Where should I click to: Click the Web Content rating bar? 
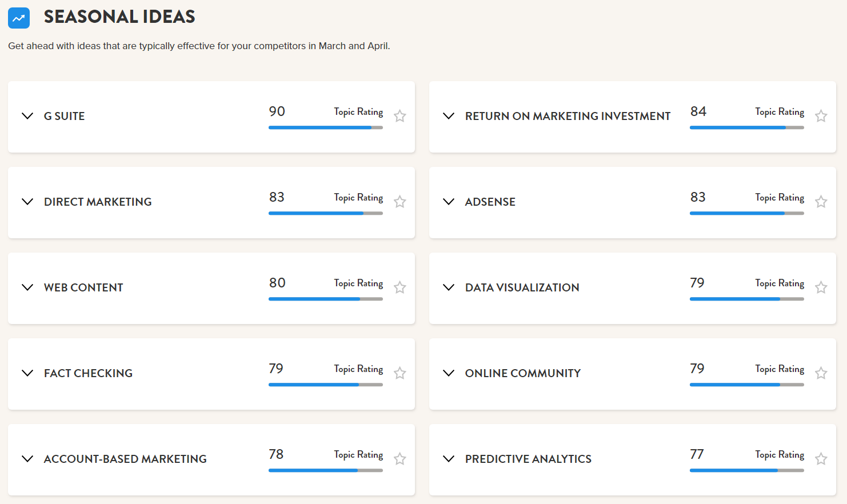326,299
